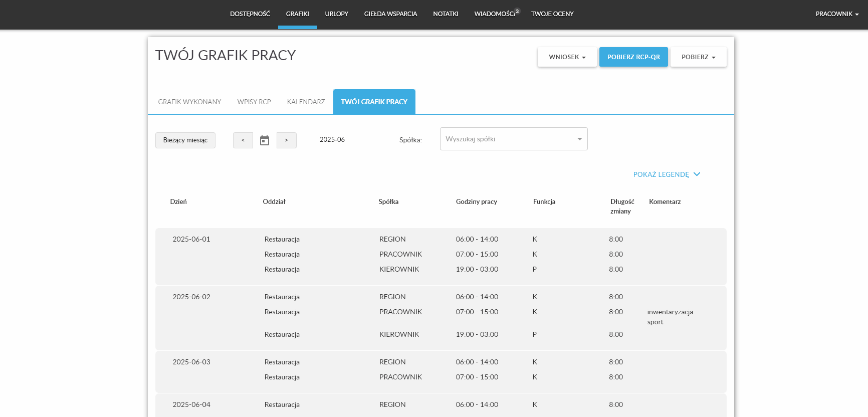
Task: Go to Notatki in the navbar
Action: tap(446, 14)
